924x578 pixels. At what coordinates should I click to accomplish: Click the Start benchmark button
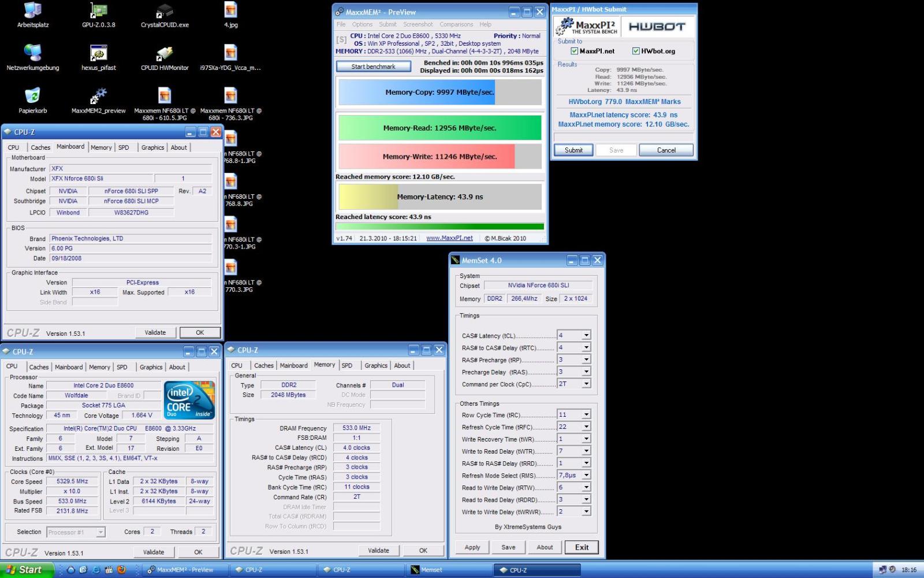pos(374,66)
